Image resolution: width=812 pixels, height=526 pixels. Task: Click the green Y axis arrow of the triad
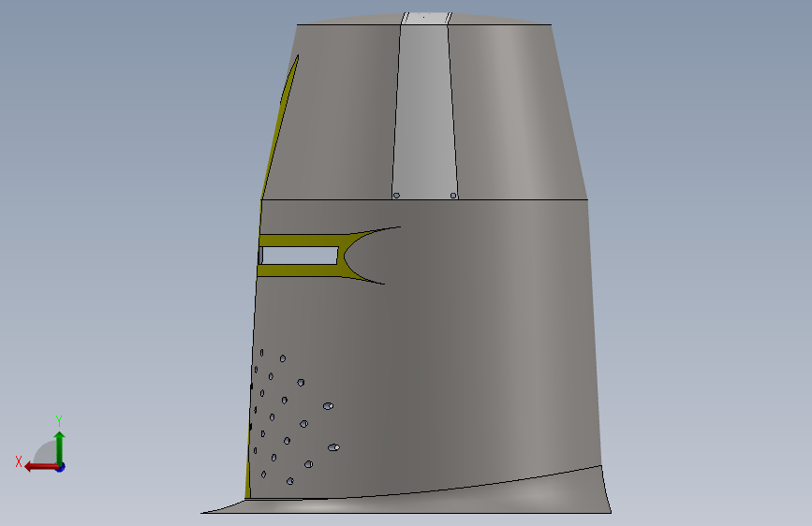point(60,447)
